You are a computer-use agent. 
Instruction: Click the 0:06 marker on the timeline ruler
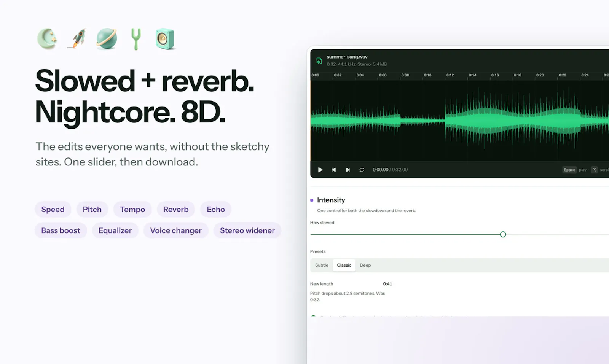(383, 75)
